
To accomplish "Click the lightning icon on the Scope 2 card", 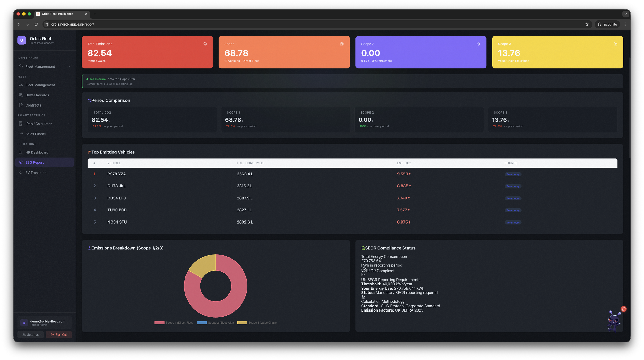I will point(479,44).
